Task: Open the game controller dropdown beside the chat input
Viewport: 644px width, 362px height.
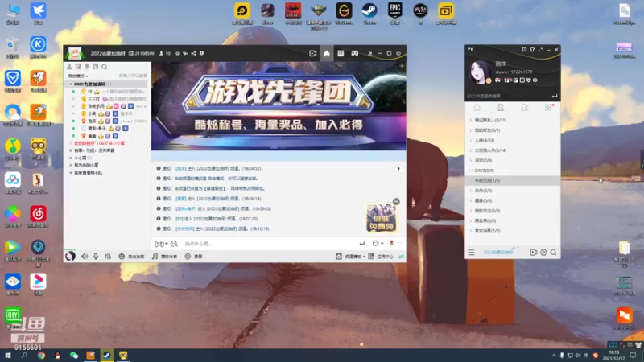Action: 161,244
